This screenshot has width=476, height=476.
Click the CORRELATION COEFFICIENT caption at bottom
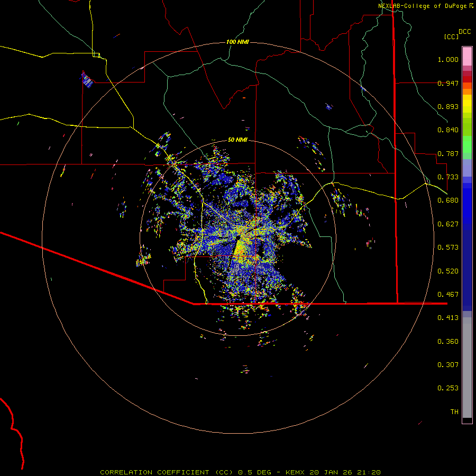click(x=240, y=472)
